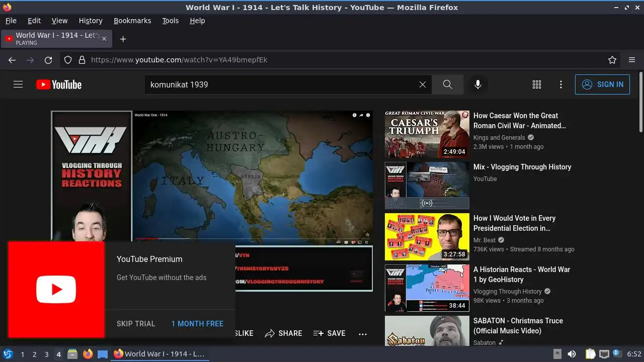Open Presidential Election video thumbnail
The height and width of the screenshot is (362, 644).
[427, 237]
